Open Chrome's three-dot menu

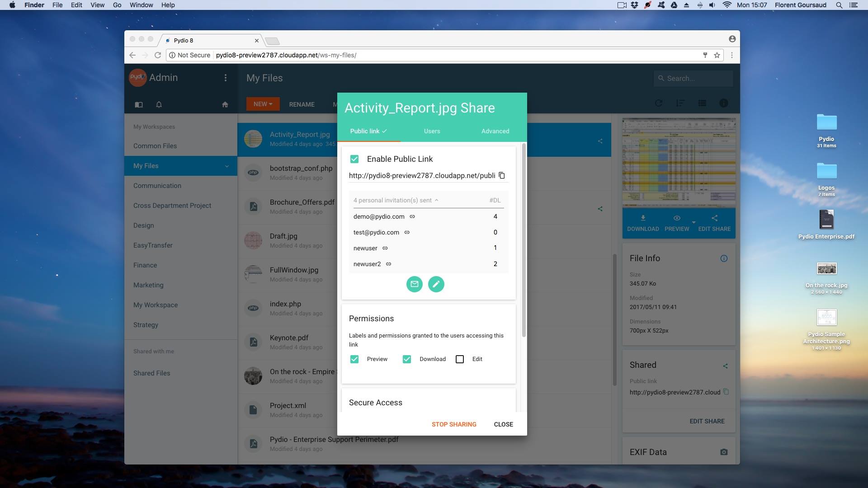[732, 55]
